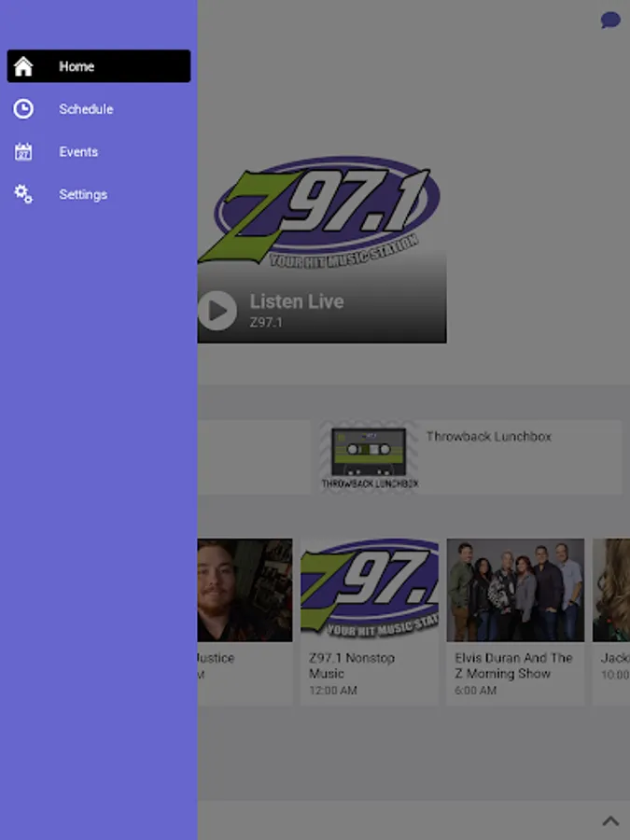Image resolution: width=630 pixels, height=840 pixels.
Task: Open the Throwback Lunchbox cassette thumbnail
Action: pyautogui.click(x=369, y=457)
